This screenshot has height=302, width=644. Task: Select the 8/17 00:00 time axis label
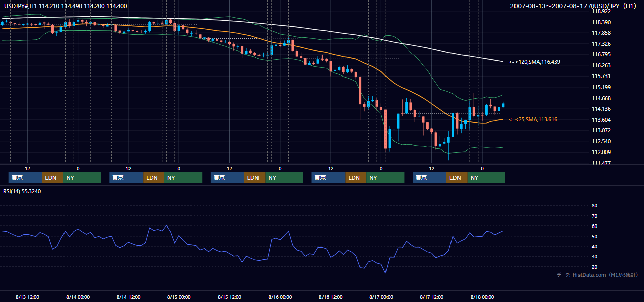pos(381,297)
